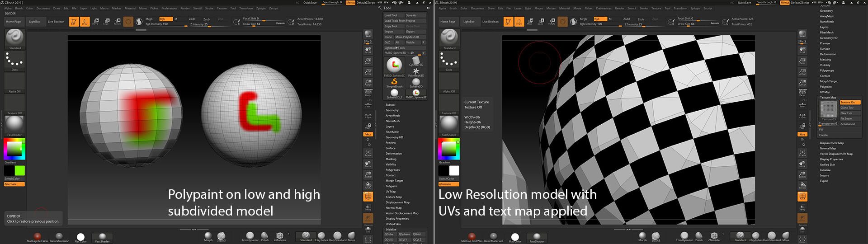This screenshot has height=244, width=868.
Task: Open the Zplugin menu in left window
Action: 261,8
